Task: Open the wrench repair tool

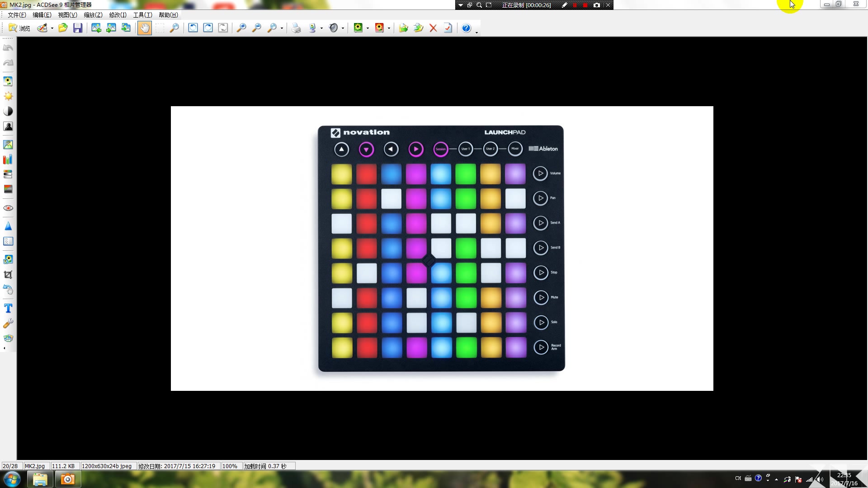Action: [8, 323]
